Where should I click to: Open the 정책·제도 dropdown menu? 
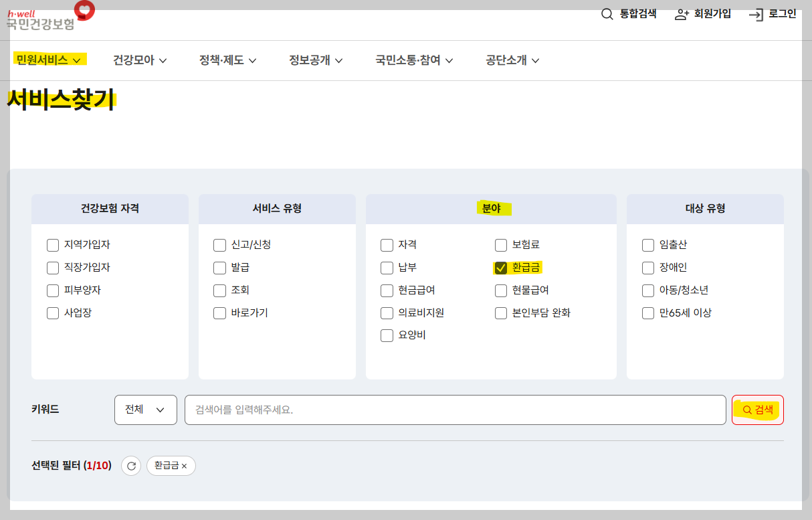228,60
